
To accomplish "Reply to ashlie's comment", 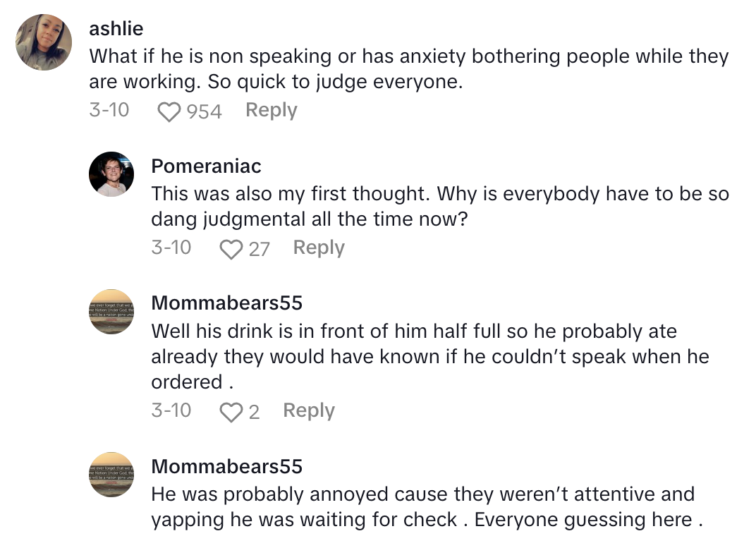I will click(272, 111).
